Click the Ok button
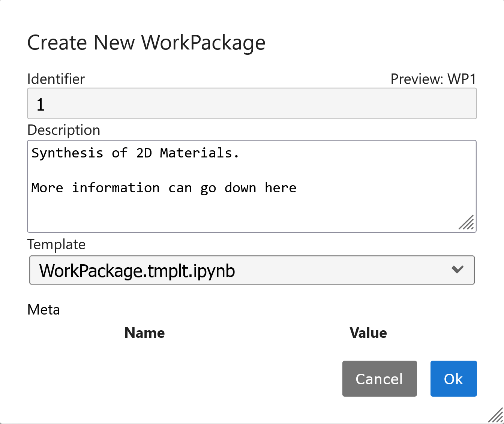504x424 pixels. [x=453, y=379]
